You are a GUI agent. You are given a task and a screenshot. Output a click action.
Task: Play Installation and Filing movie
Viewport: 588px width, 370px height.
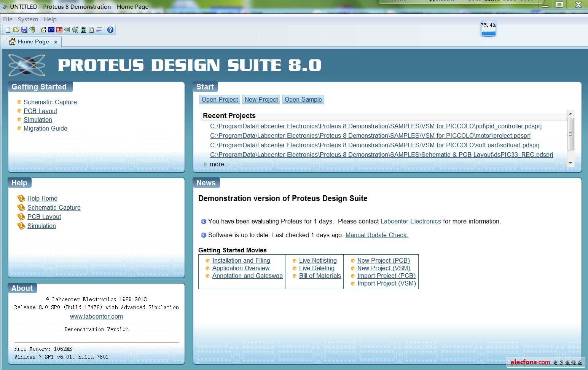pyautogui.click(x=241, y=260)
